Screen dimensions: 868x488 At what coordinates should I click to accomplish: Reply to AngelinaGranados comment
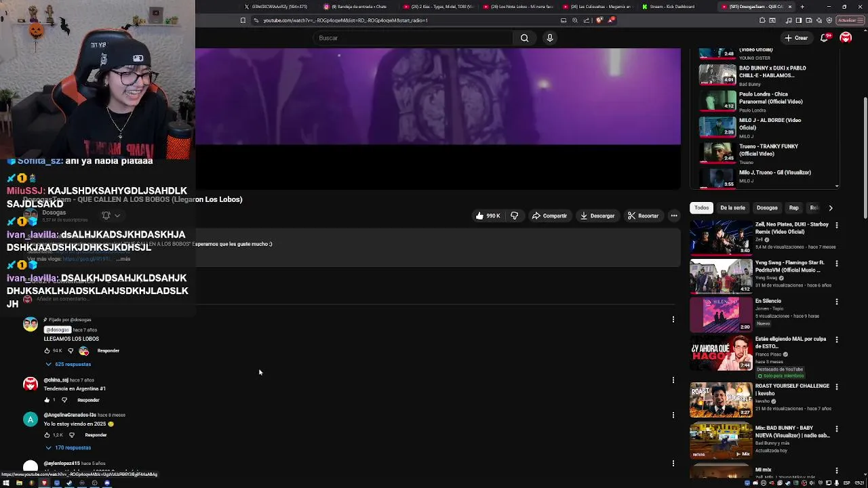tap(96, 434)
